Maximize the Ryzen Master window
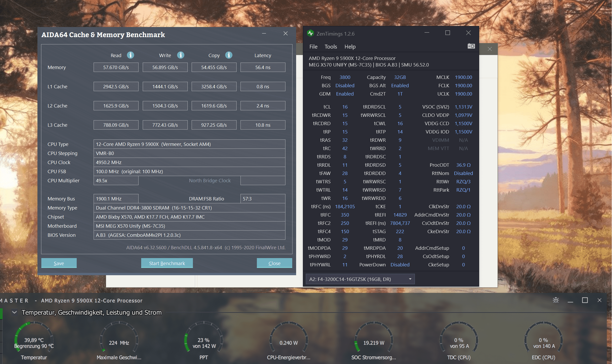Image resolution: width=612 pixels, height=364 pixels. click(585, 300)
